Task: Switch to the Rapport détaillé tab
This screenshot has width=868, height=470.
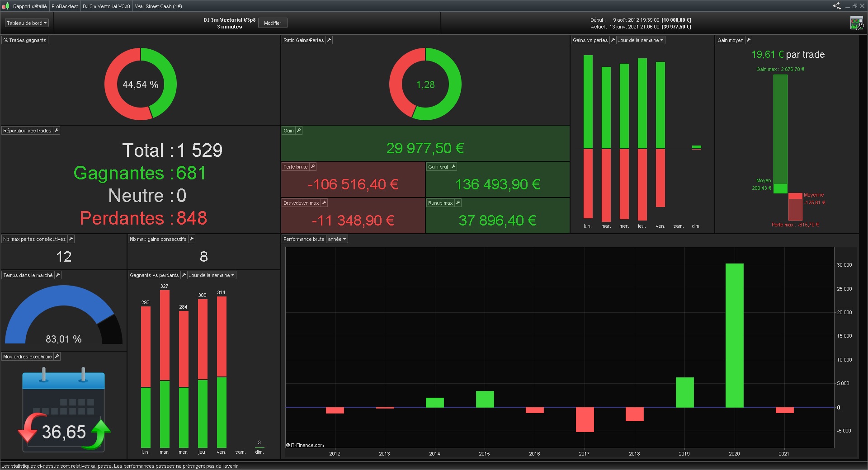Action: [30, 6]
